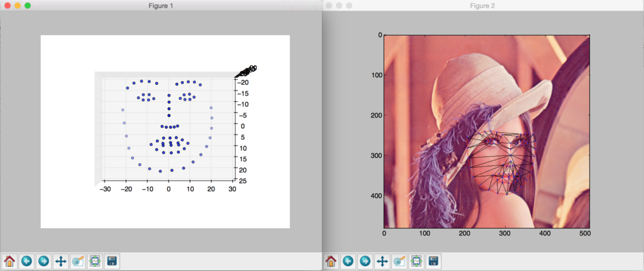This screenshot has width=644, height=271.
Task: Activate the Pan tool in Figure 2 toolbar
Action: pos(382,261)
